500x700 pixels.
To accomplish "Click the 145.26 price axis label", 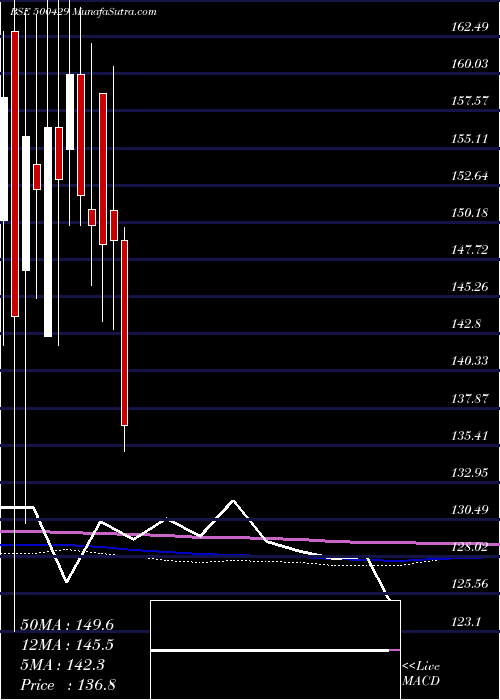I will tap(469, 287).
